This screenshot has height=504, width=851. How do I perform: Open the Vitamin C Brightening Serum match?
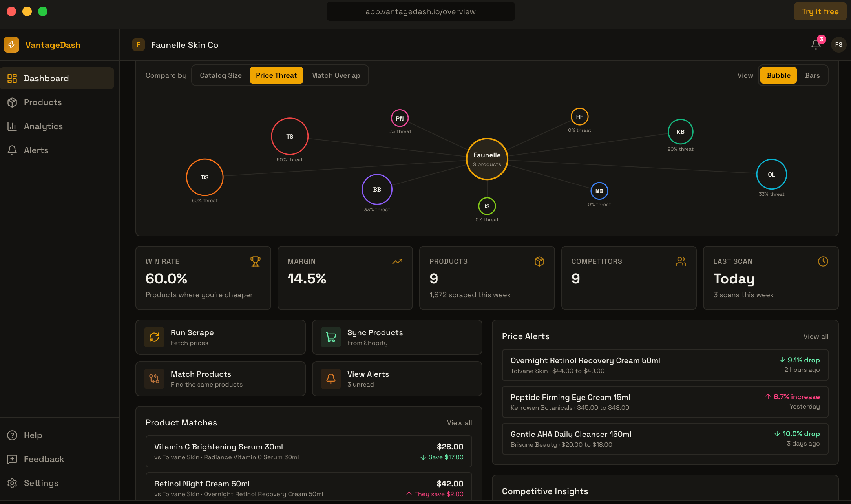click(x=309, y=451)
